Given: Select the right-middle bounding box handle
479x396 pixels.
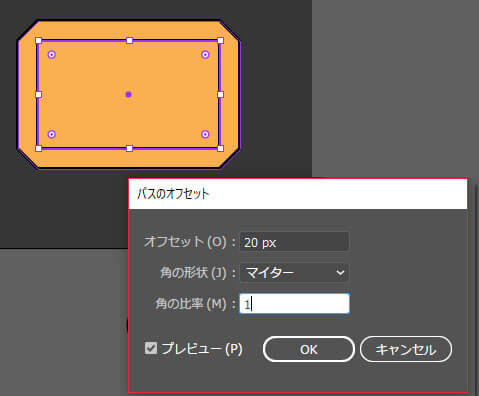Looking at the screenshot, I should [x=220, y=95].
